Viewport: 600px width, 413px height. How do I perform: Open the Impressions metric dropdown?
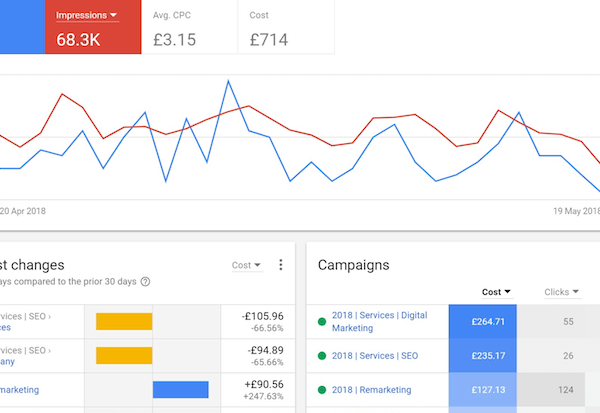(87, 15)
